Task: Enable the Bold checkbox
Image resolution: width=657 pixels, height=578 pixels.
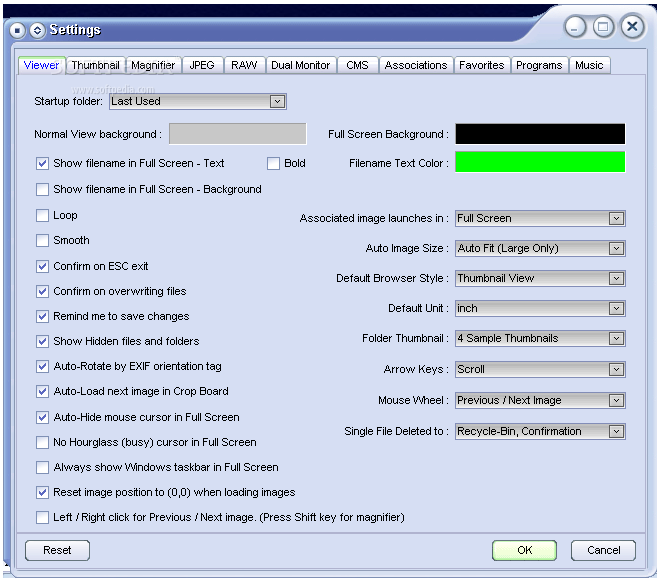Action: pos(273,163)
